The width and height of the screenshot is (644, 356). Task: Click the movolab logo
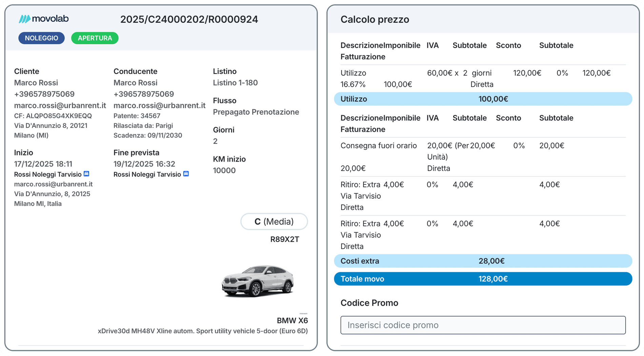click(44, 19)
